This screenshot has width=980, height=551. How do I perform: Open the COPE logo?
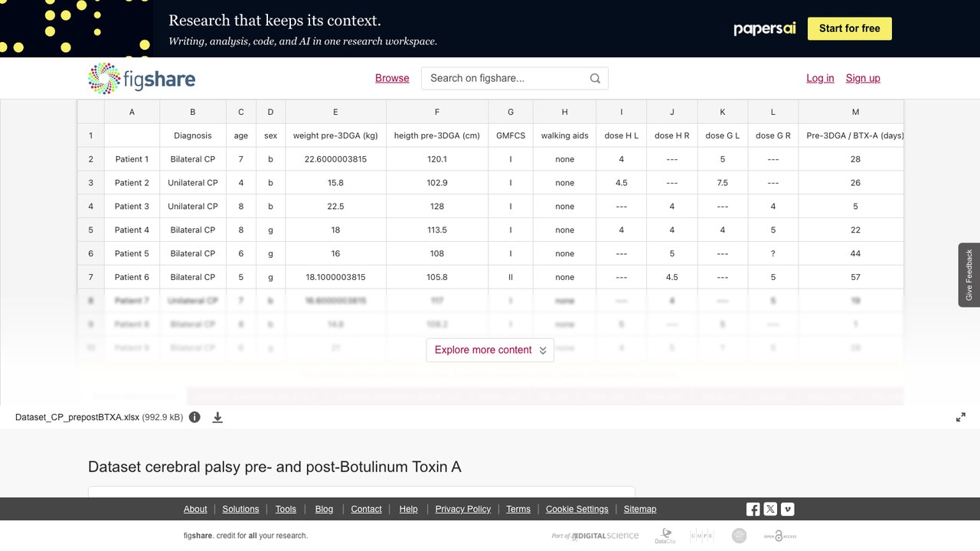[702, 536]
